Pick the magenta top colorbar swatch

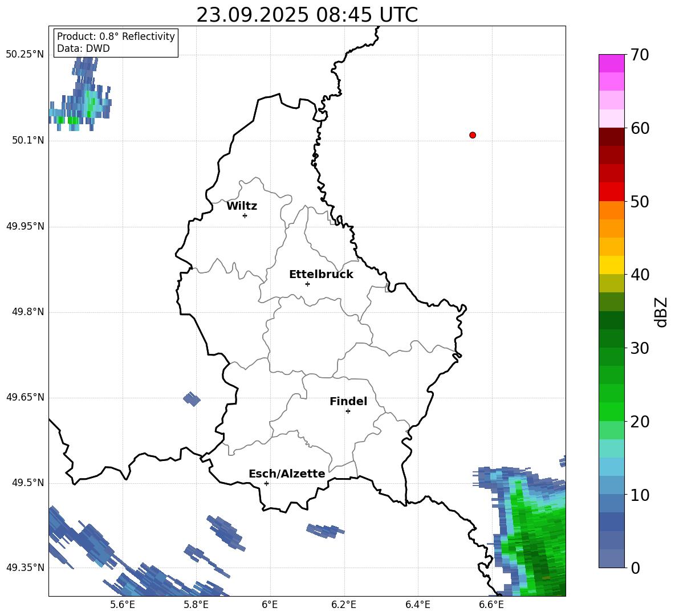(x=611, y=63)
